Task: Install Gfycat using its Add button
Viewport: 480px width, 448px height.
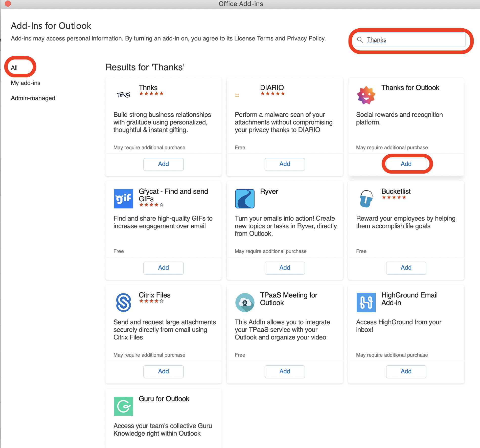Action: coord(163,268)
